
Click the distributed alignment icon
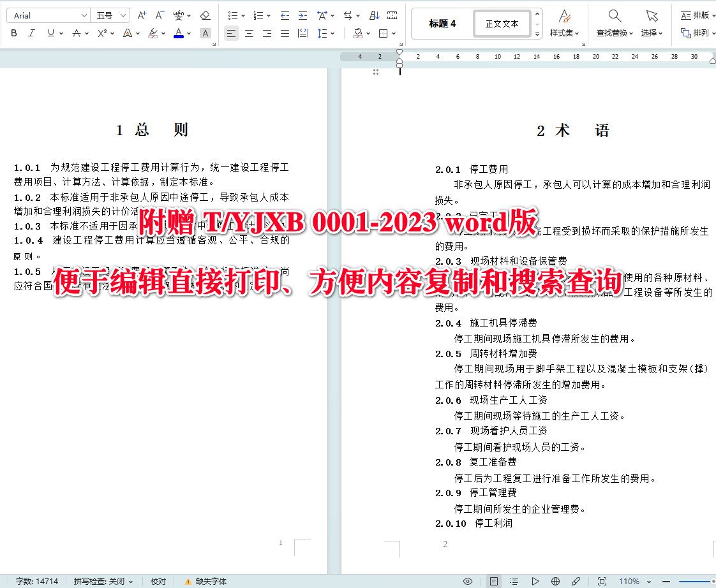pyautogui.click(x=302, y=33)
